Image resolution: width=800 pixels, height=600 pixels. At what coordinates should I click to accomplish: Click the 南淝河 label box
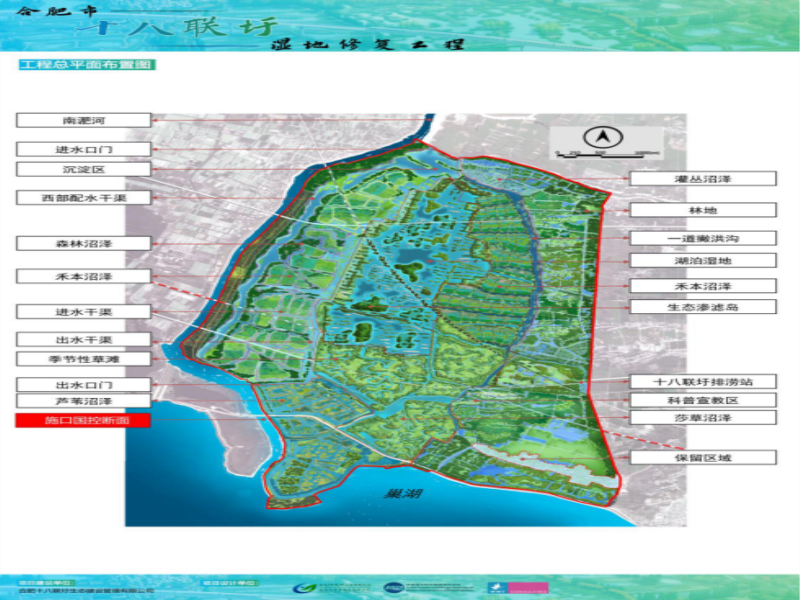(x=83, y=120)
